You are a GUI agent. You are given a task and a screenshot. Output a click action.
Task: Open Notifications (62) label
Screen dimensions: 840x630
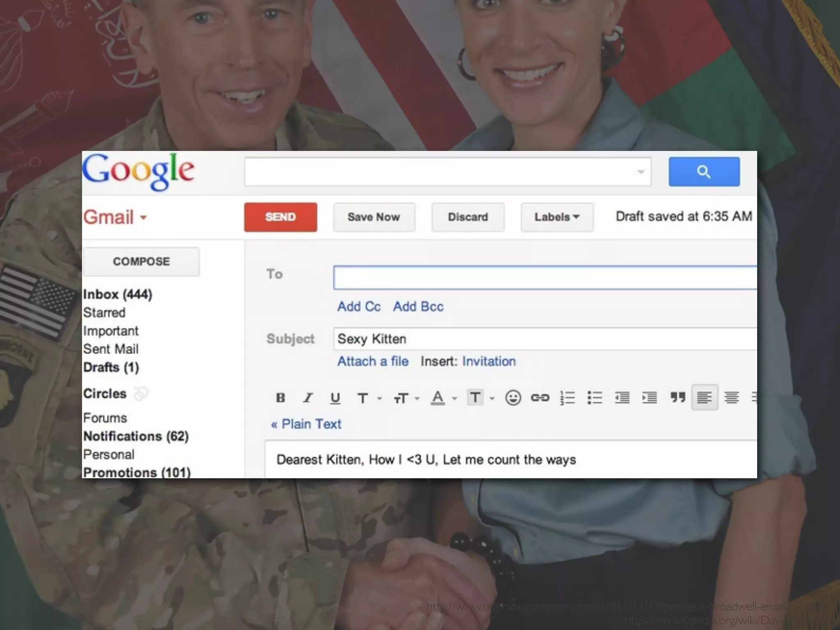click(x=136, y=436)
